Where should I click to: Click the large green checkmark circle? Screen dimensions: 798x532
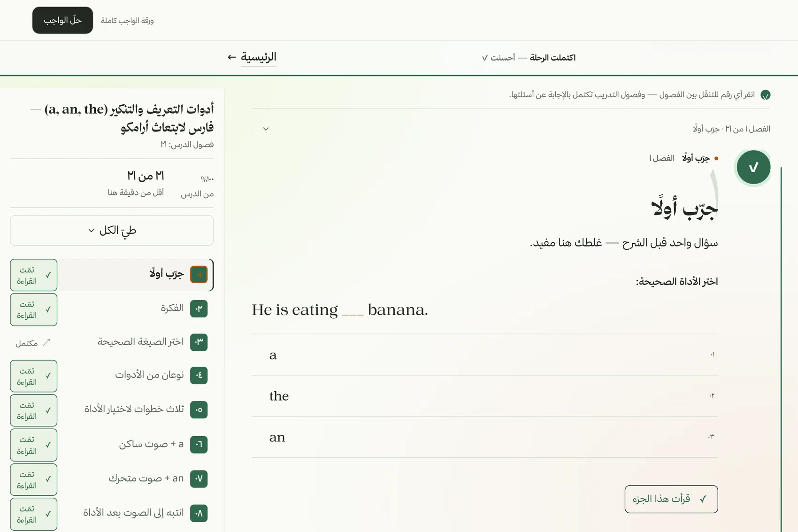tap(753, 167)
